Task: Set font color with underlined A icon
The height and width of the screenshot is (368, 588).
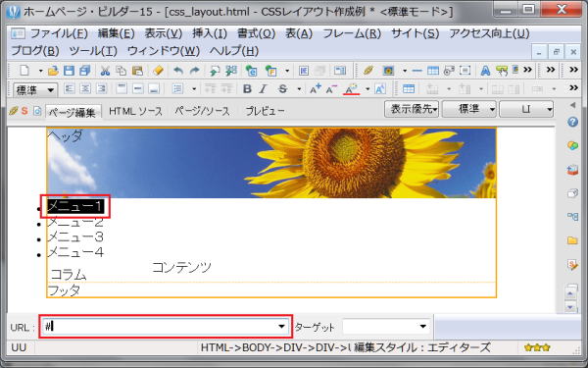Action: [352, 89]
